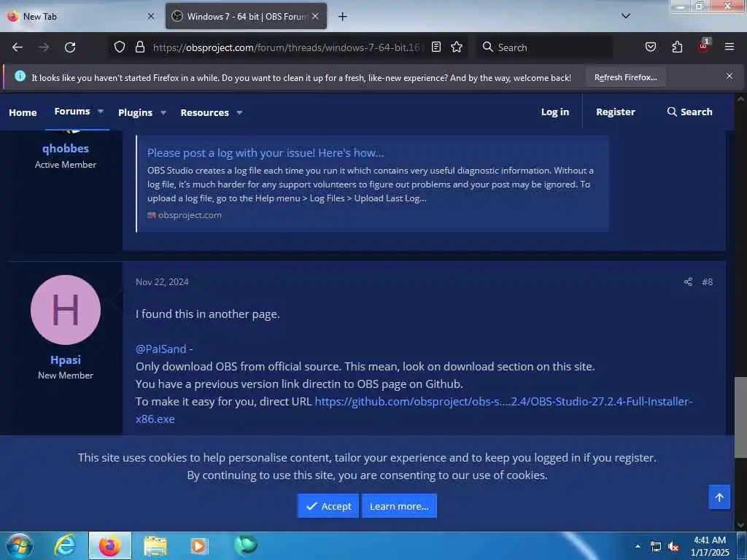The image size is (747, 560).
Task: Click the Log in link
Action: point(555,112)
